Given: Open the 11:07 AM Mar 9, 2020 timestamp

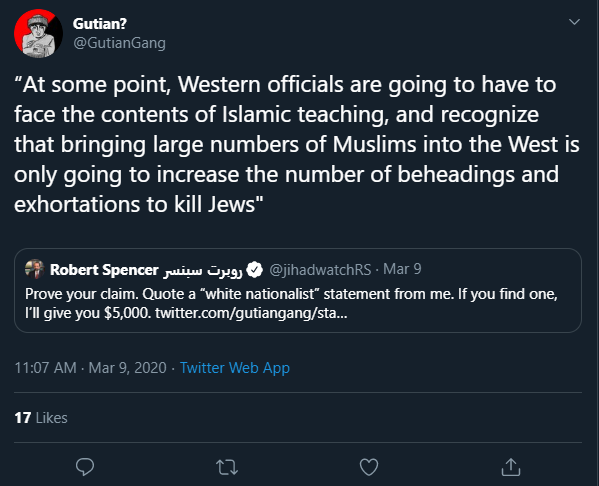Looking at the screenshot, I should click(91, 368).
